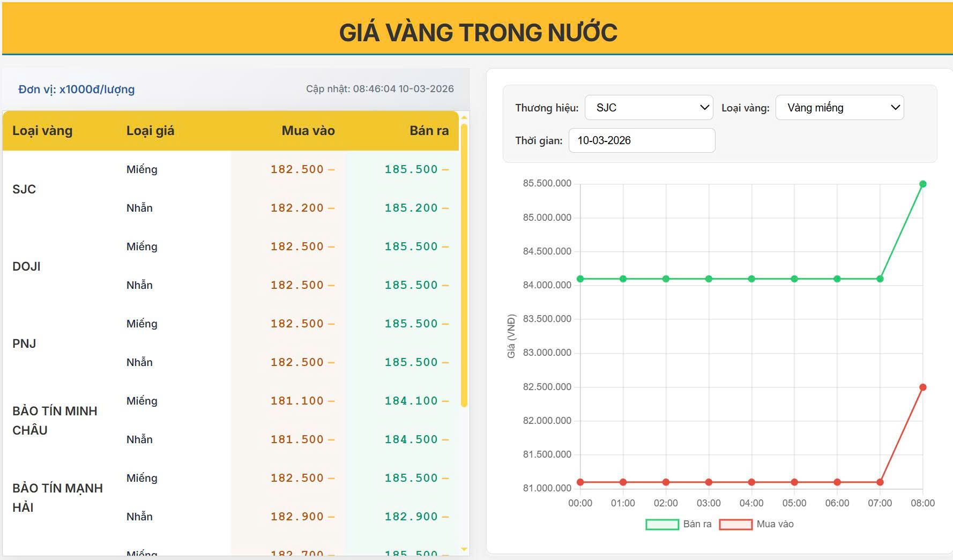953x560 pixels.
Task: Click PNJ Nhẫn buy price 182.500
Action: click(x=297, y=362)
